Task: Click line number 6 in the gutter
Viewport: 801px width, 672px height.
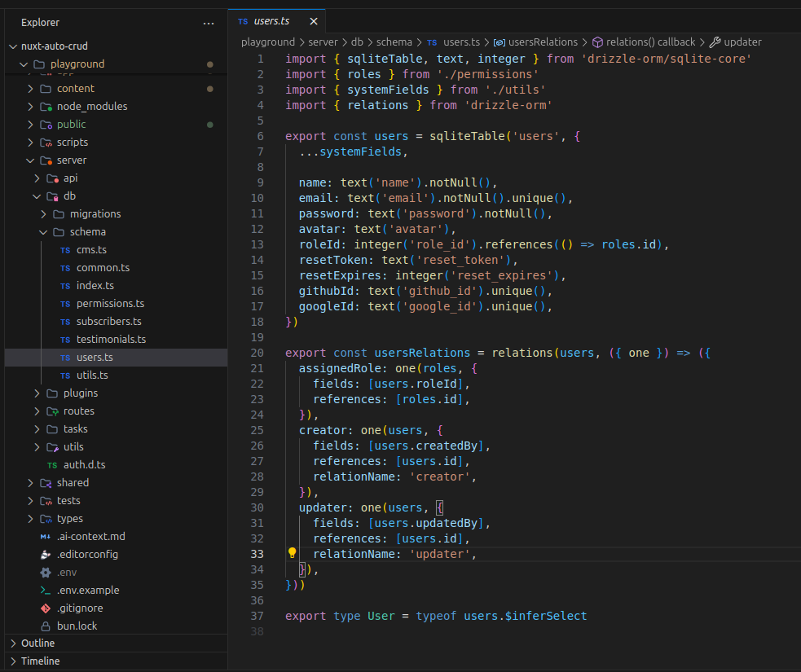Action: click(261, 136)
